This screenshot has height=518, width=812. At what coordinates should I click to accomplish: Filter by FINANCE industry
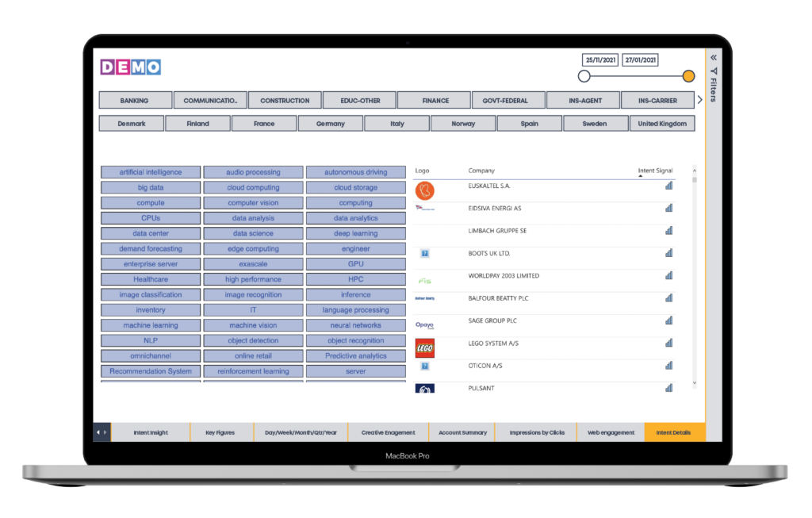click(435, 101)
